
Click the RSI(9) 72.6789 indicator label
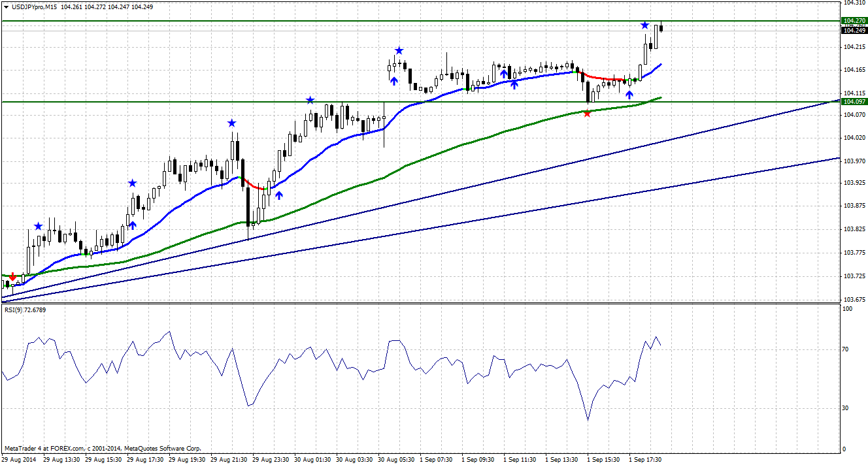24,312
